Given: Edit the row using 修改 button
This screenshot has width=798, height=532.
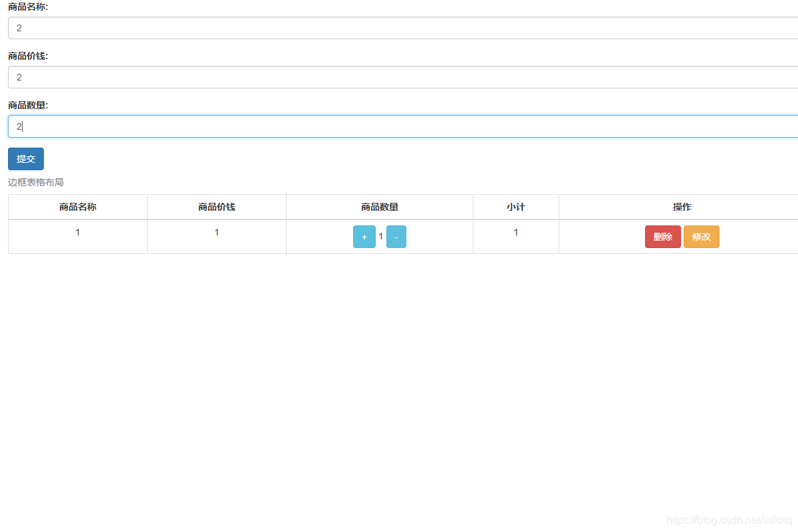Looking at the screenshot, I should (702, 237).
